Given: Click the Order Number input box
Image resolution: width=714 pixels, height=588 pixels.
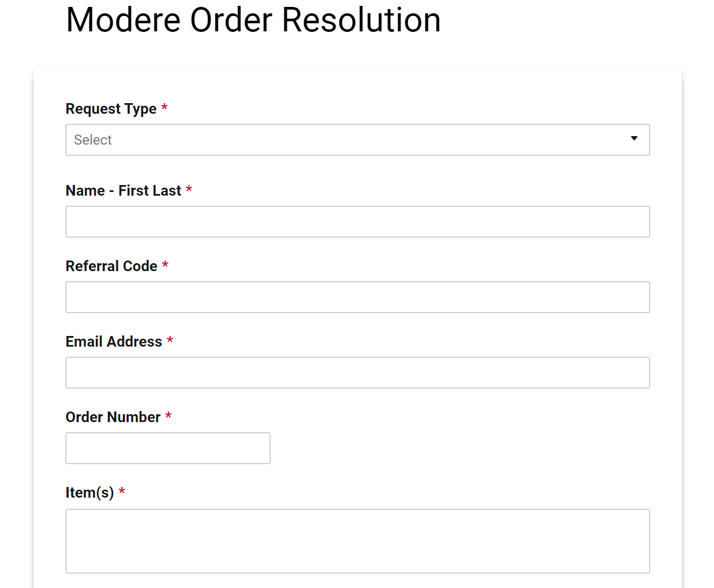Looking at the screenshot, I should tap(168, 448).
